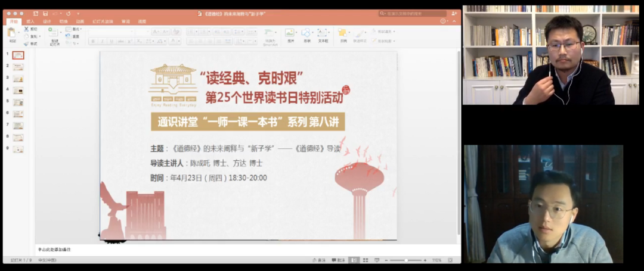Toggle Italic formatting
The image size is (644, 271).
pos(103,42)
